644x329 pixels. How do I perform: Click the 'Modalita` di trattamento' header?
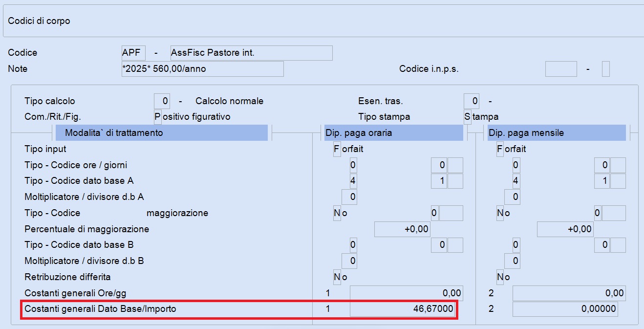(162, 133)
